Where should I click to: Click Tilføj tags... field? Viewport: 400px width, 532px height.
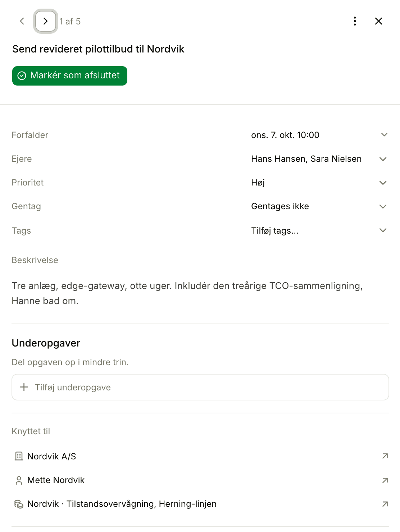coord(275,231)
